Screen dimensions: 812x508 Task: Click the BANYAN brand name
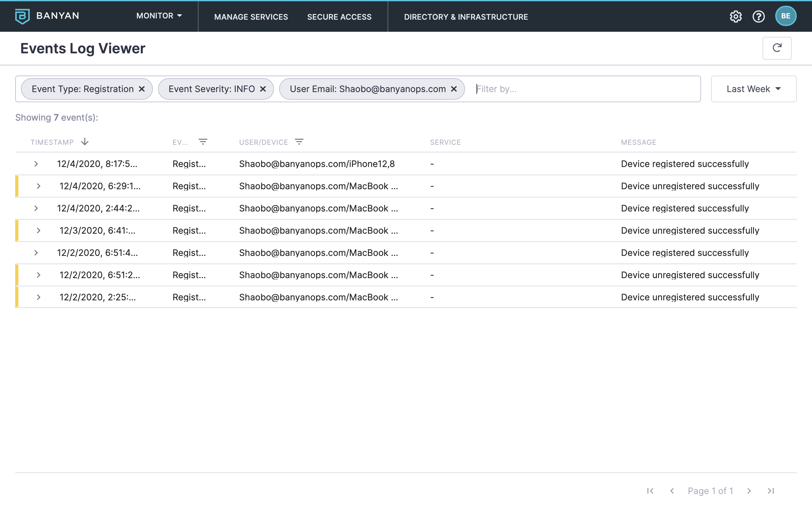58,16
